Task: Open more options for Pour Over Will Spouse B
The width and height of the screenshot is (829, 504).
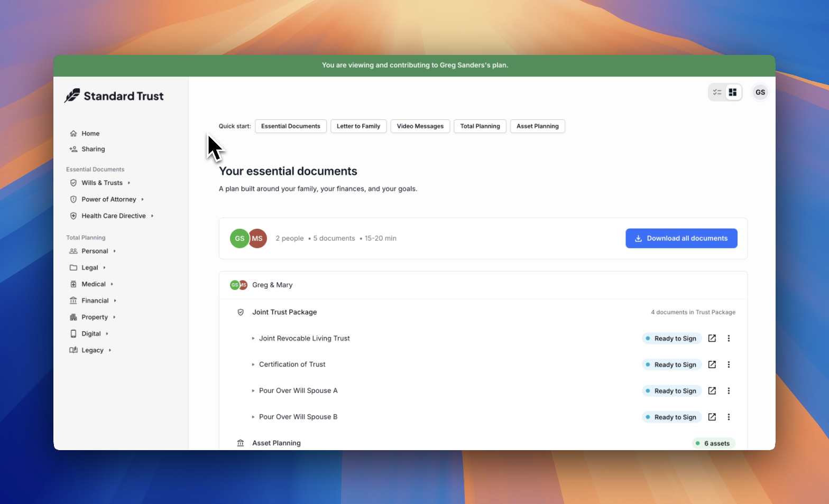Action: click(729, 417)
